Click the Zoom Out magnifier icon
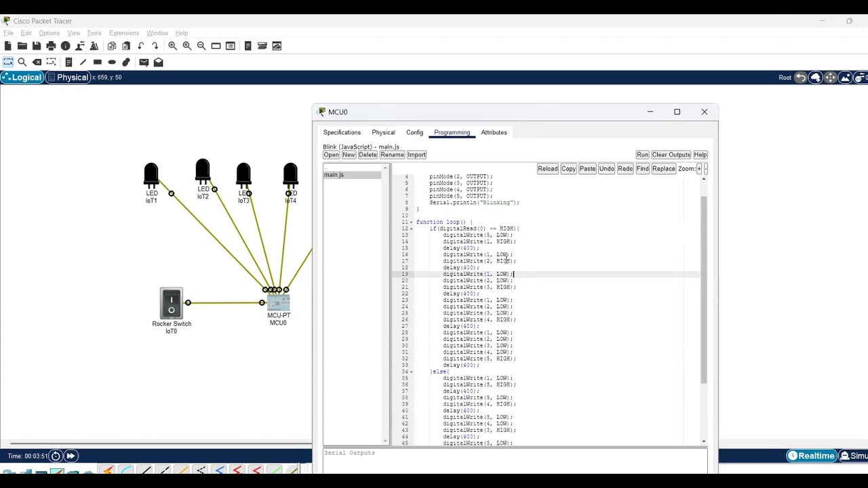 pyautogui.click(x=201, y=46)
